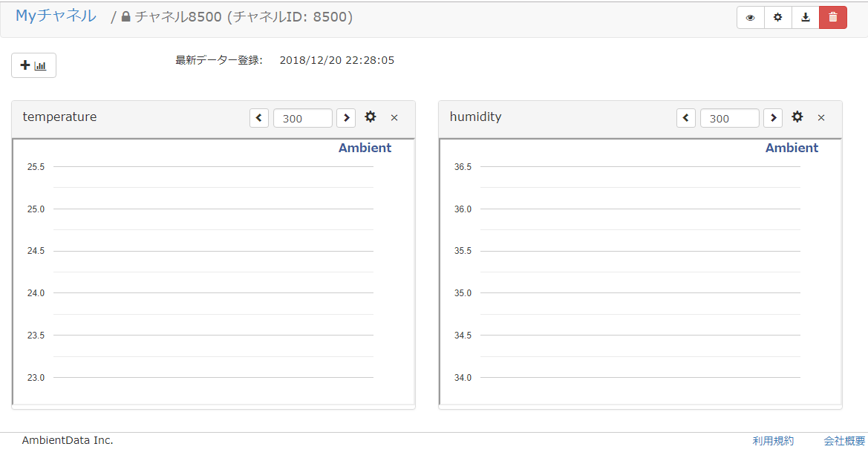Remove the humidity chart panel
Viewport: 868px width, 458px height.
point(821,118)
